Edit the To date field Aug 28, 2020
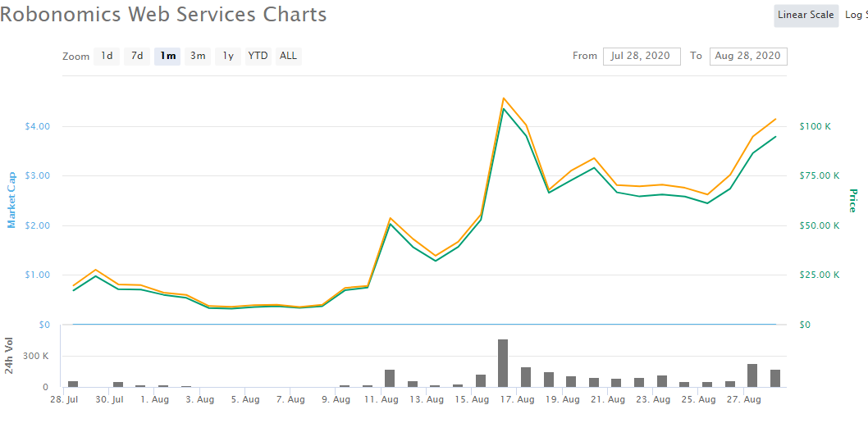The height and width of the screenshot is (423, 868). point(748,57)
